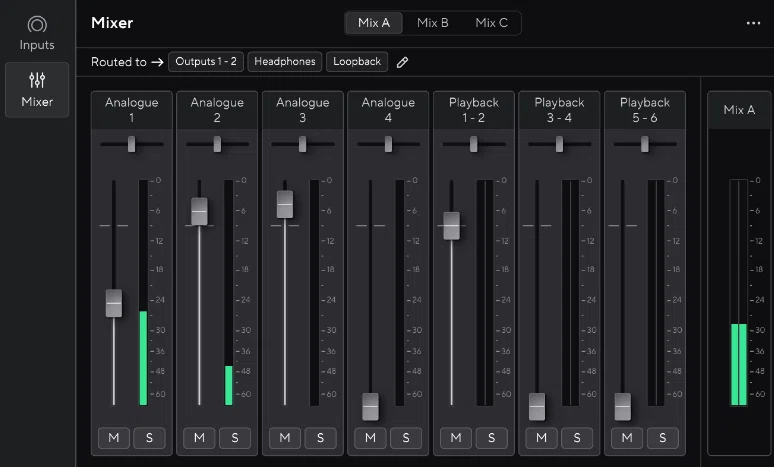The width and height of the screenshot is (774, 467).
Task: Toggle mute on Analogue 4
Action: coord(370,438)
